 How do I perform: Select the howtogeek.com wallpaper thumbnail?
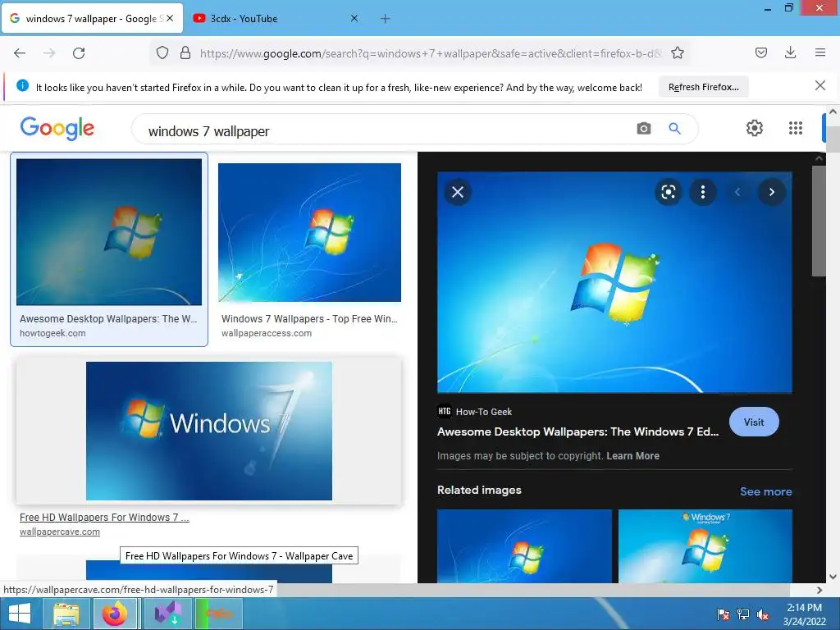tap(109, 232)
